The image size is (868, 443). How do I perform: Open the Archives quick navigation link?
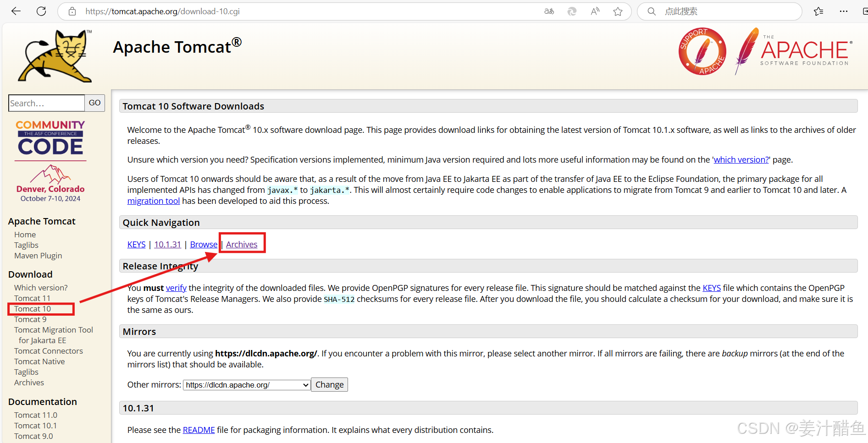[x=242, y=245]
